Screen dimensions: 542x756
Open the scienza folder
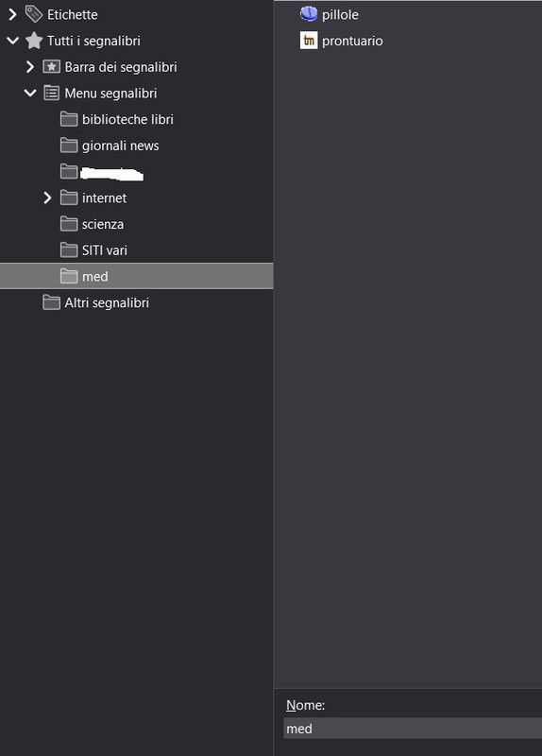tap(103, 224)
